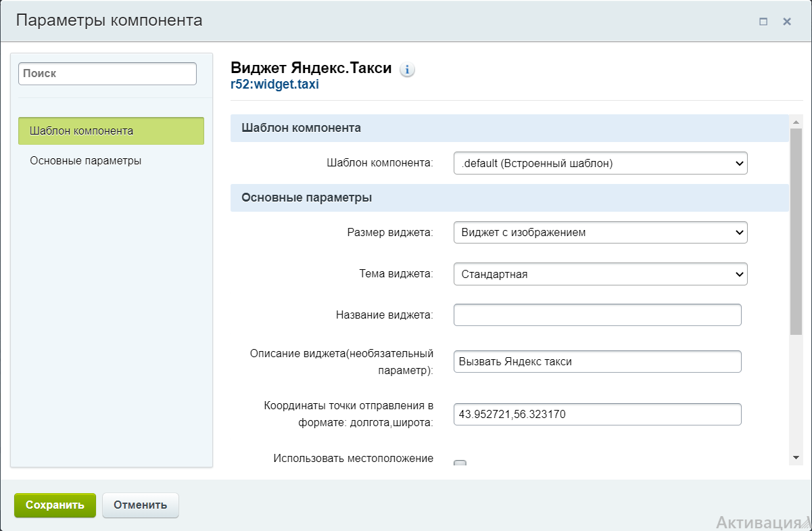Open the Тема виджета dropdown
This screenshot has height=531, width=812.
(600, 274)
